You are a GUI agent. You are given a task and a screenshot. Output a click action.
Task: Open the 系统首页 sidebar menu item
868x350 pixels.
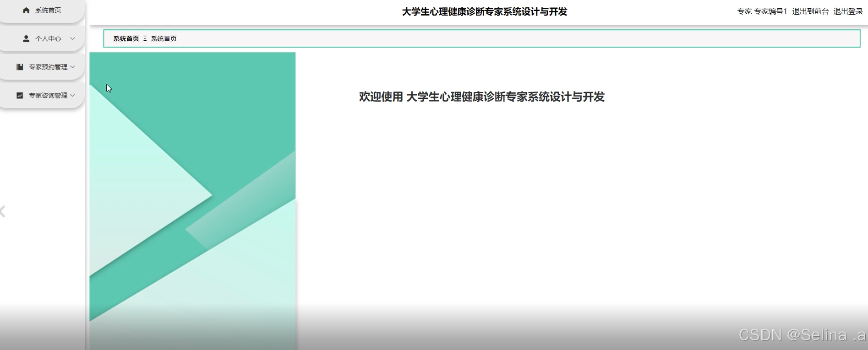[42, 10]
